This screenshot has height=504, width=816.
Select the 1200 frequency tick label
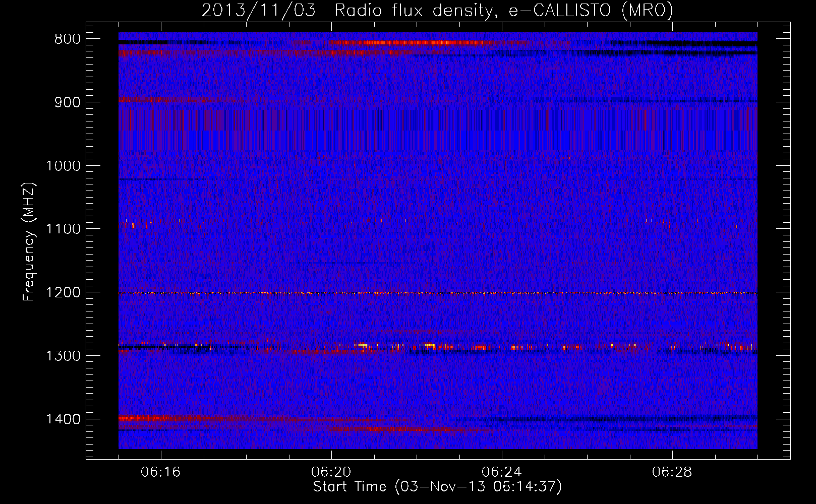click(63, 293)
